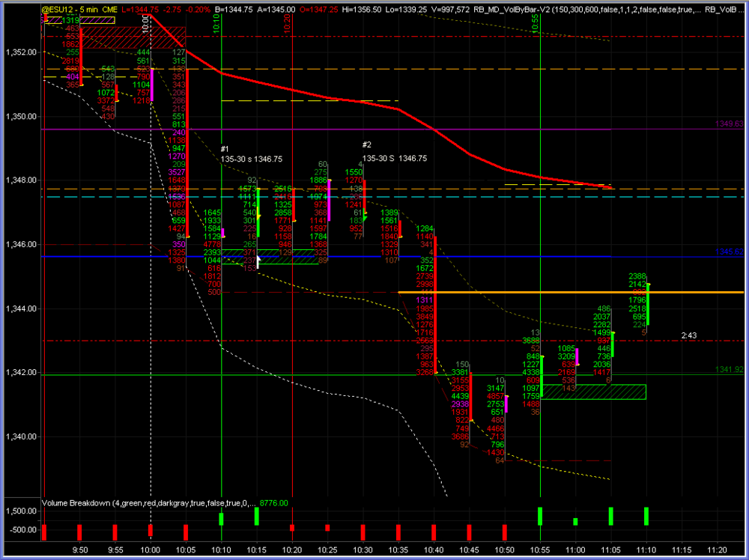
Task: Click the 9:50 time axis label
Action: (80, 550)
